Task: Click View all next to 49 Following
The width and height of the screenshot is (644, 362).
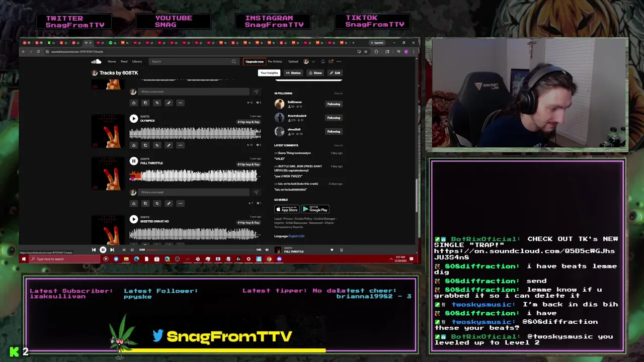Action: point(338,94)
